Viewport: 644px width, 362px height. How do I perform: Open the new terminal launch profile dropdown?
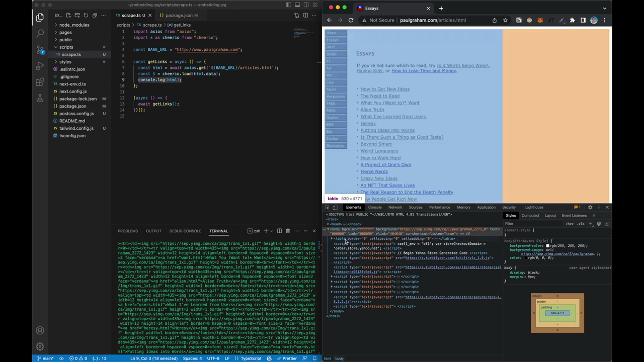point(272,231)
